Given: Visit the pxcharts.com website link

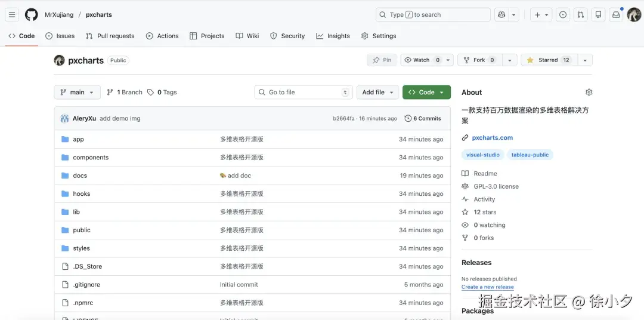Looking at the screenshot, I should pyautogui.click(x=493, y=138).
